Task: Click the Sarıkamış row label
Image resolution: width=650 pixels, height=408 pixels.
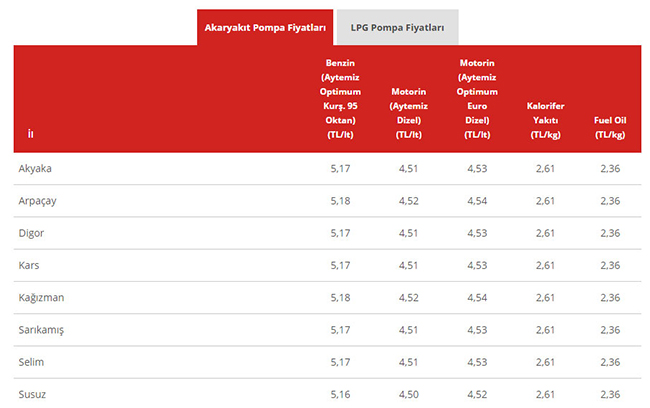Action: pyautogui.click(x=41, y=330)
